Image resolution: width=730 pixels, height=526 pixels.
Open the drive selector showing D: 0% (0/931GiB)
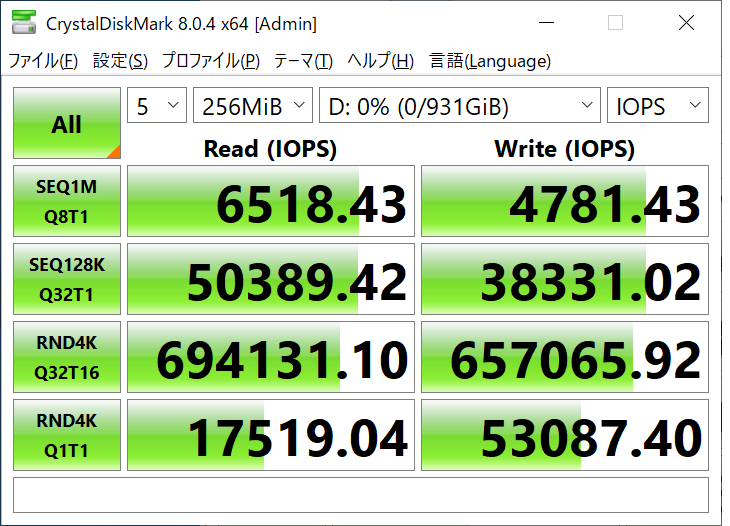pyautogui.click(x=460, y=105)
